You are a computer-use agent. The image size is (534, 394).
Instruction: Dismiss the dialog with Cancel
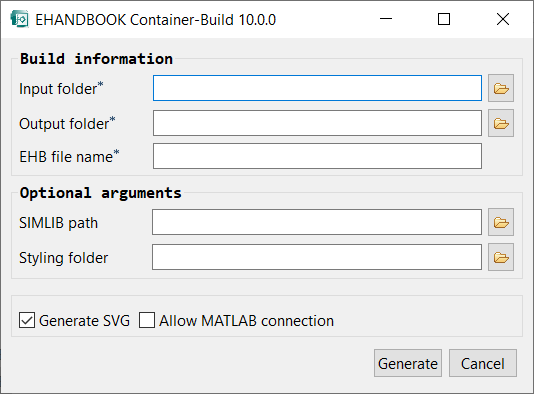(x=483, y=363)
